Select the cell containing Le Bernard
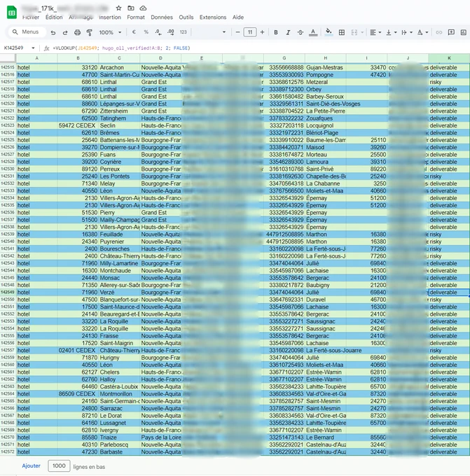 pos(326,437)
